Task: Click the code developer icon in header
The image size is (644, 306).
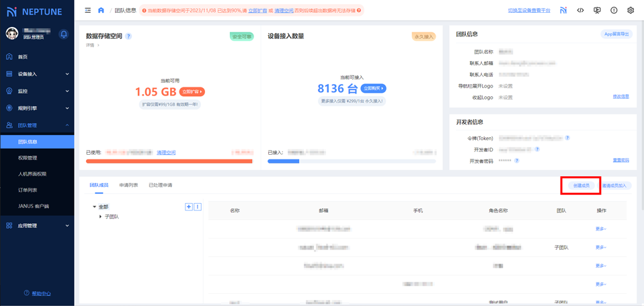Action: point(580,11)
